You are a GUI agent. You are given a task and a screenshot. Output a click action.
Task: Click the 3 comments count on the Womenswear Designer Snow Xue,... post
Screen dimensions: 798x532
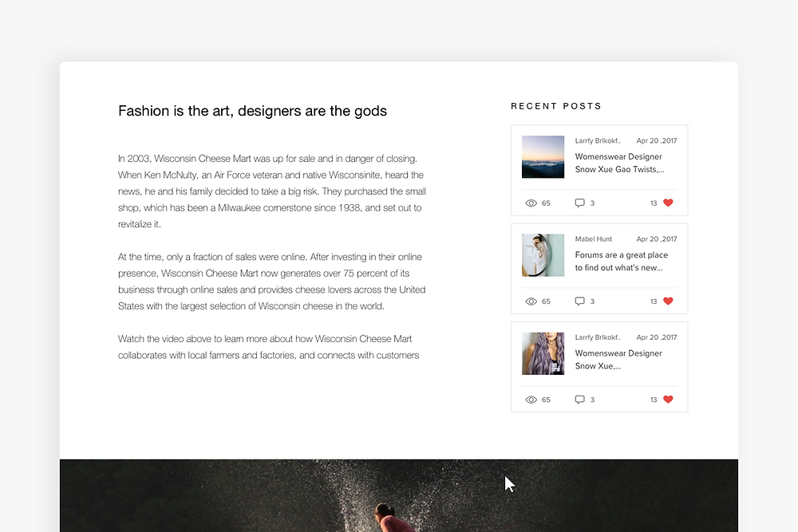point(592,400)
